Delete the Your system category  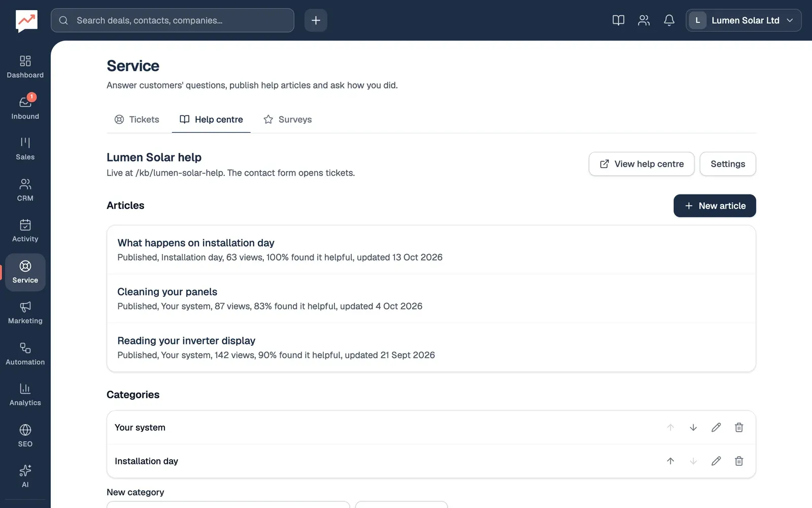click(x=739, y=427)
